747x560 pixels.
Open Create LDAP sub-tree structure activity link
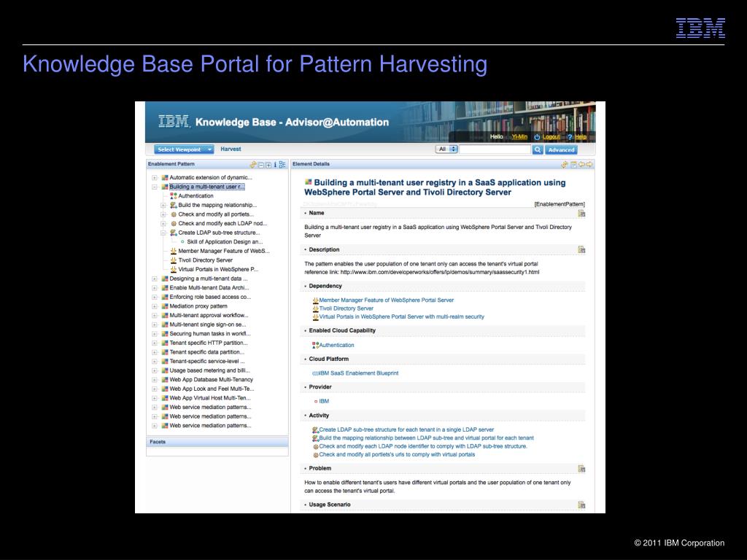coord(406,430)
